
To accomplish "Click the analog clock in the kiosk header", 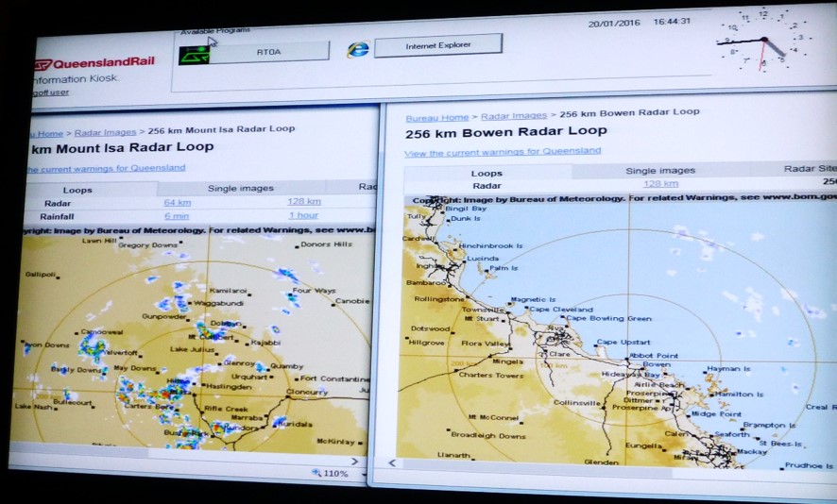I will (x=765, y=41).
